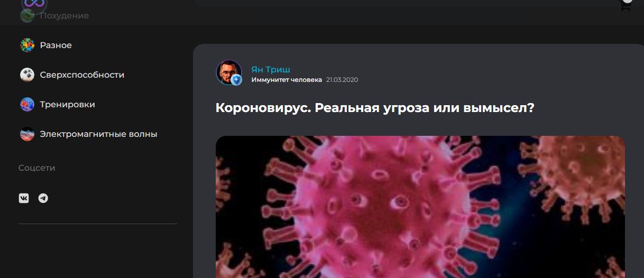Click the shield badge on the author avatar

point(236,80)
